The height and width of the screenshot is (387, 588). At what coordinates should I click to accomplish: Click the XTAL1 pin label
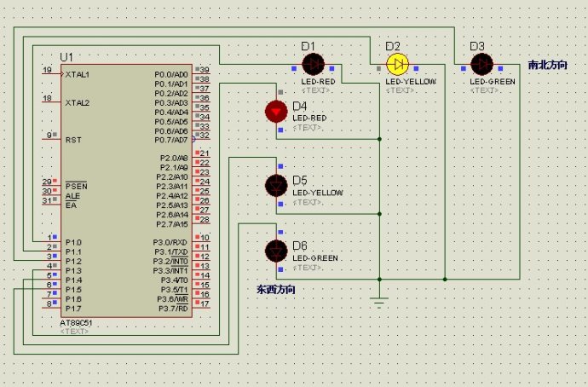78,75
